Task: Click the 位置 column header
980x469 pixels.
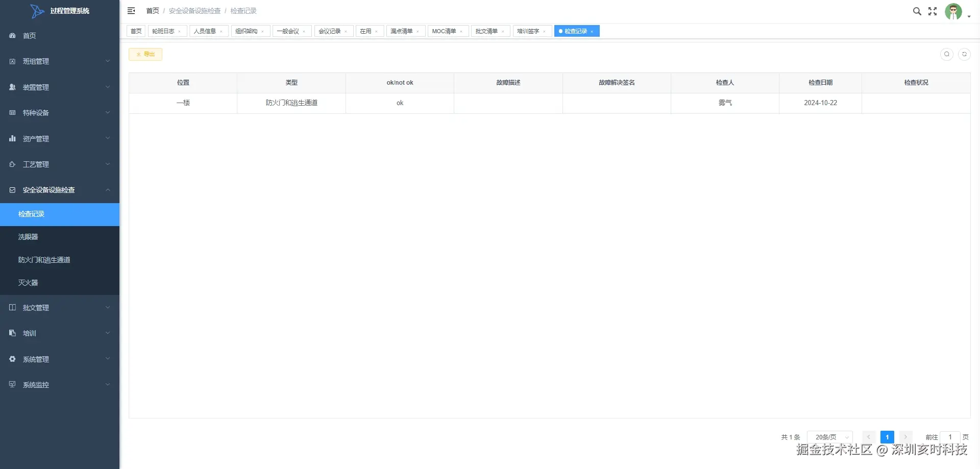Action: point(183,83)
